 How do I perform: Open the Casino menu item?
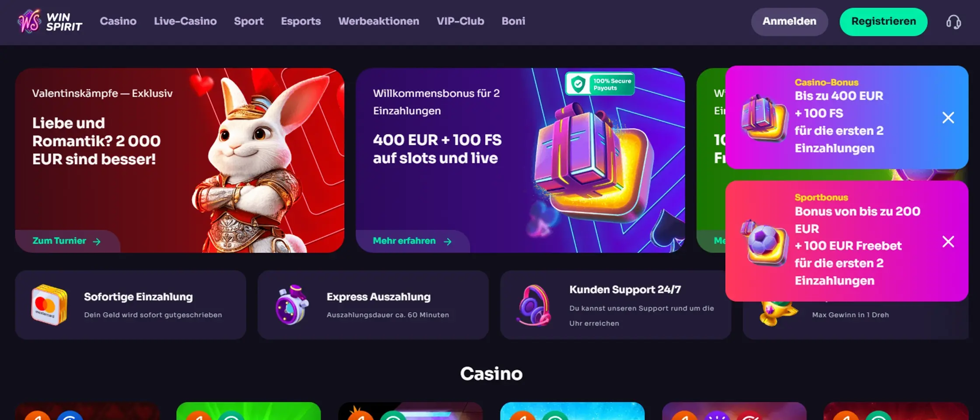(118, 21)
